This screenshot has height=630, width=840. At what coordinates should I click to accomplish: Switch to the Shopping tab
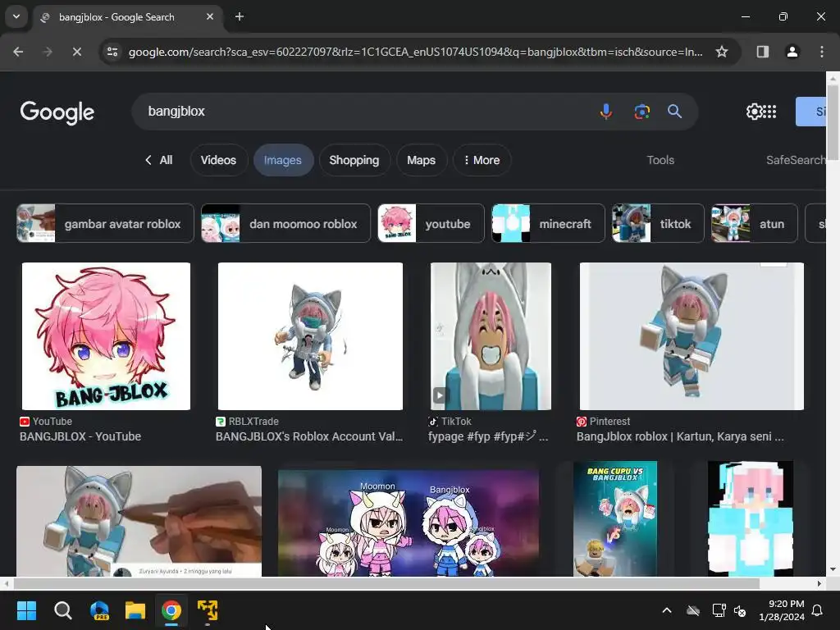[x=354, y=160]
